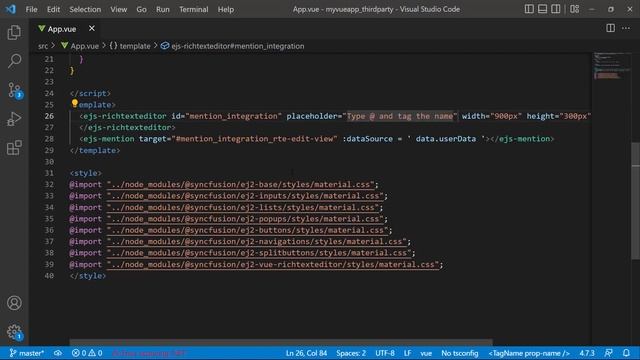Viewport: 640px width, 360px height.
Task: Click TagName prop-name status item
Action: [x=529, y=353]
